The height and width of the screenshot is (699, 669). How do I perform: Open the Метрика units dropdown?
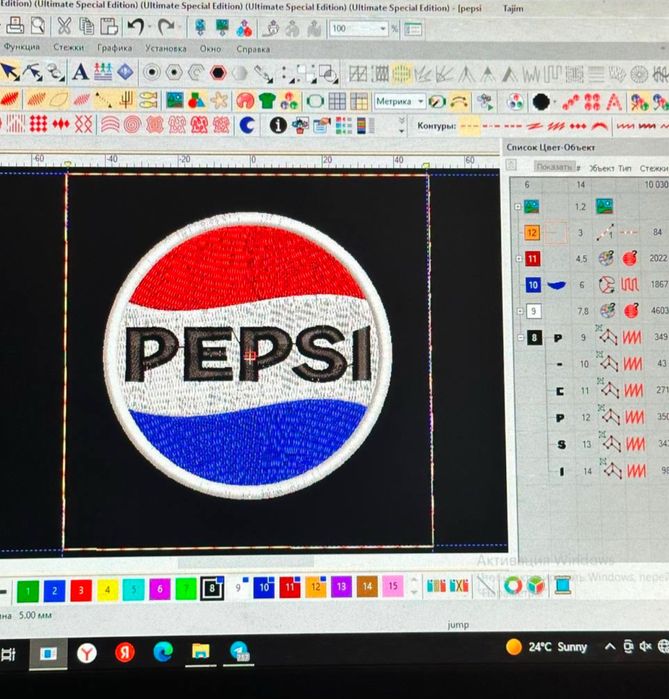point(420,102)
